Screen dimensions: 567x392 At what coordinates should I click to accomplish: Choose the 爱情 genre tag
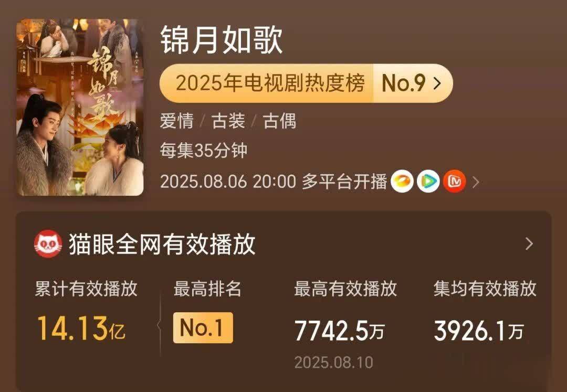[x=177, y=121]
